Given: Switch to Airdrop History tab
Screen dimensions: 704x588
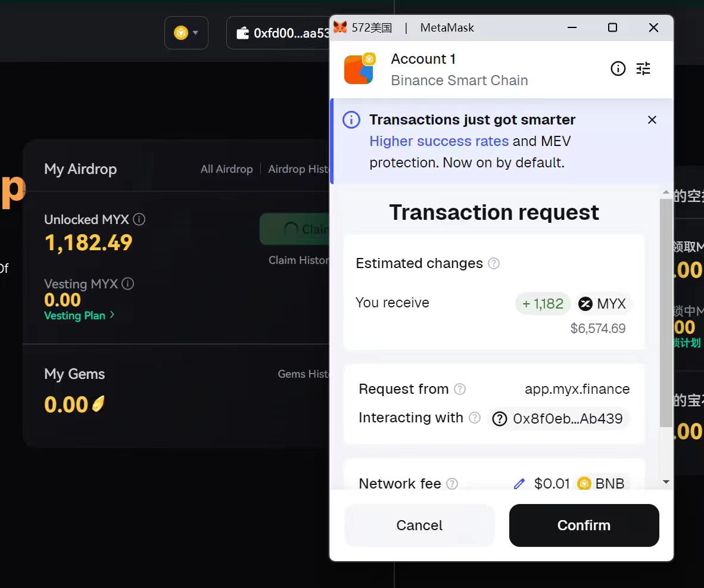Looking at the screenshot, I should pyautogui.click(x=298, y=169).
